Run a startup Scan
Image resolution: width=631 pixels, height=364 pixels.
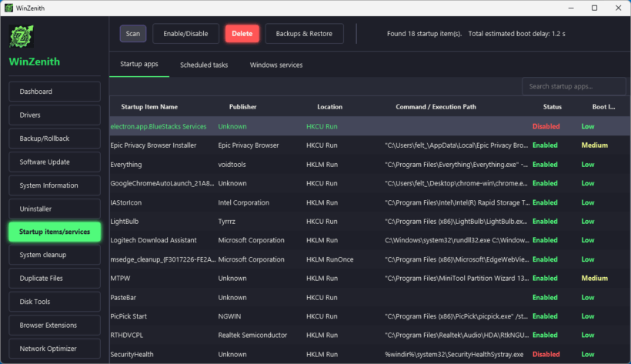133,34
